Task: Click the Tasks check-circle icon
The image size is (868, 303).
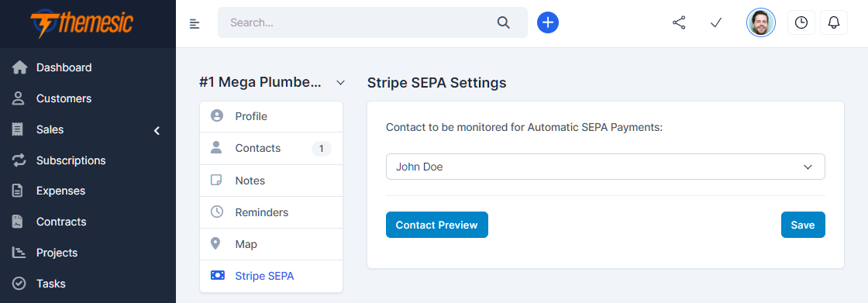Action: tap(19, 284)
